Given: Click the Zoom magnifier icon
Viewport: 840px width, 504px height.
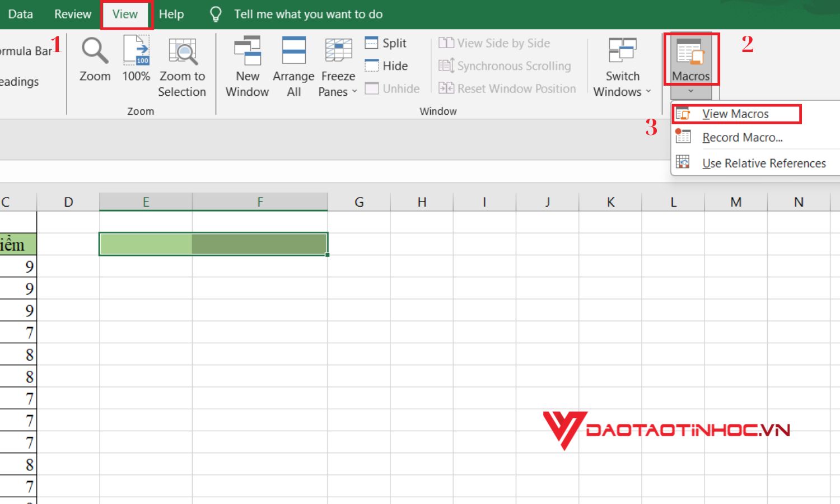Looking at the screenshot, I should (95, 52).
